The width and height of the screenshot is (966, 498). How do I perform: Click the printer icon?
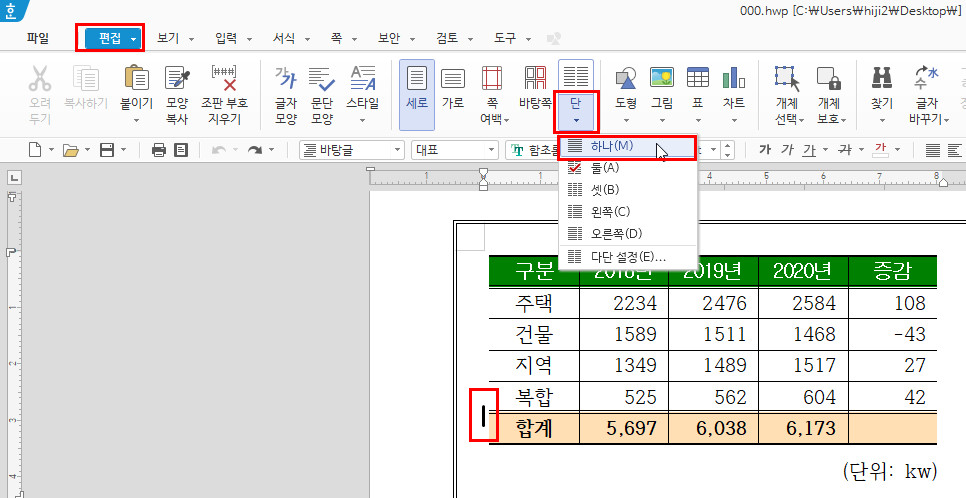[x=158, y=150]
